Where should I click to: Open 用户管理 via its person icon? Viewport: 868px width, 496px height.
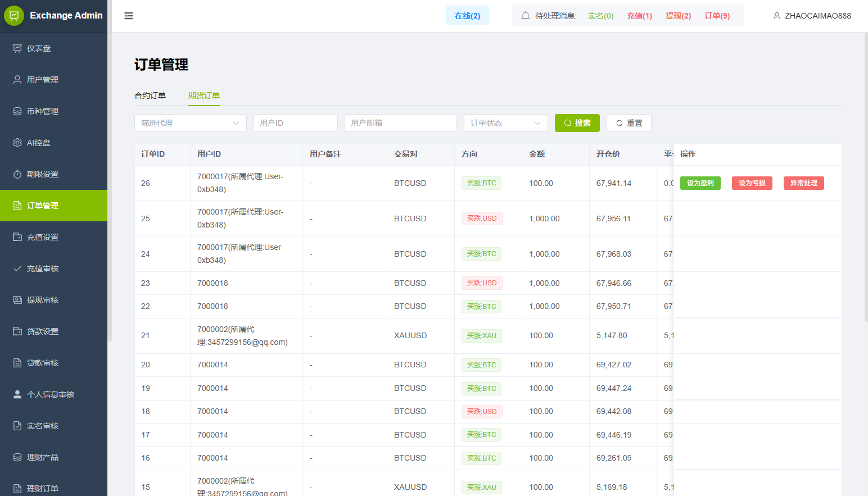[x=17, y=80]
